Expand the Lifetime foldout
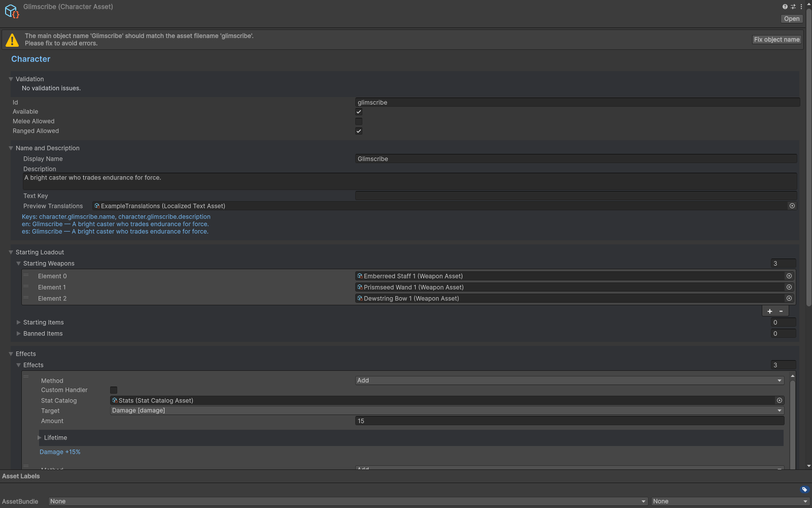Image resolution: width=812 pixels, height=508 pixels. (x=39, y=438)
